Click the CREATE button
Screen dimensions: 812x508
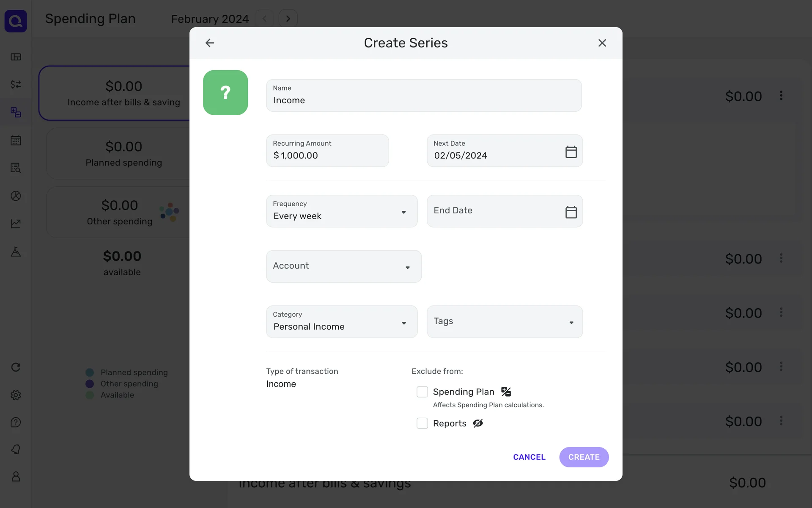click(584, 457)
